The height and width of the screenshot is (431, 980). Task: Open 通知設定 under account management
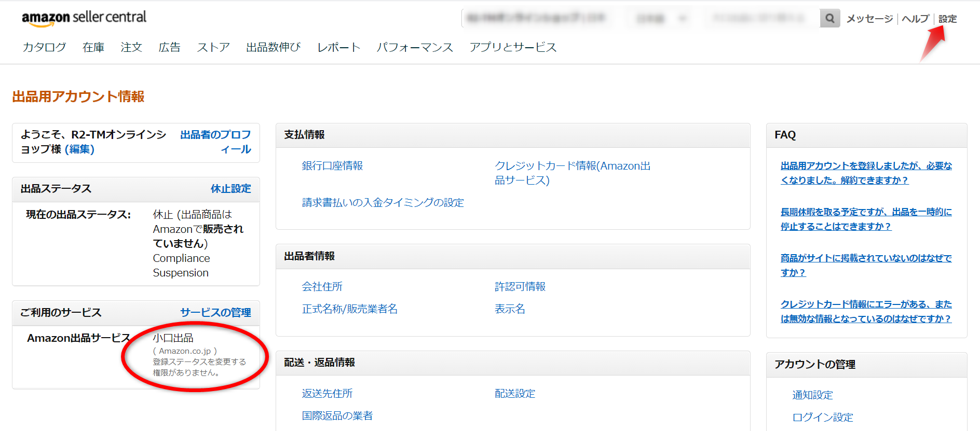coord(812,395)
